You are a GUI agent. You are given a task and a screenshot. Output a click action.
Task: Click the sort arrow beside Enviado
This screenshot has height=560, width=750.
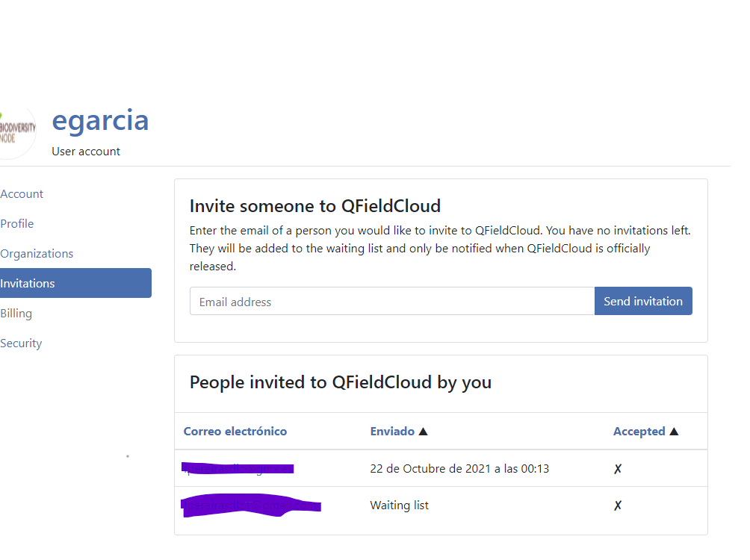(x=423, y=432)
